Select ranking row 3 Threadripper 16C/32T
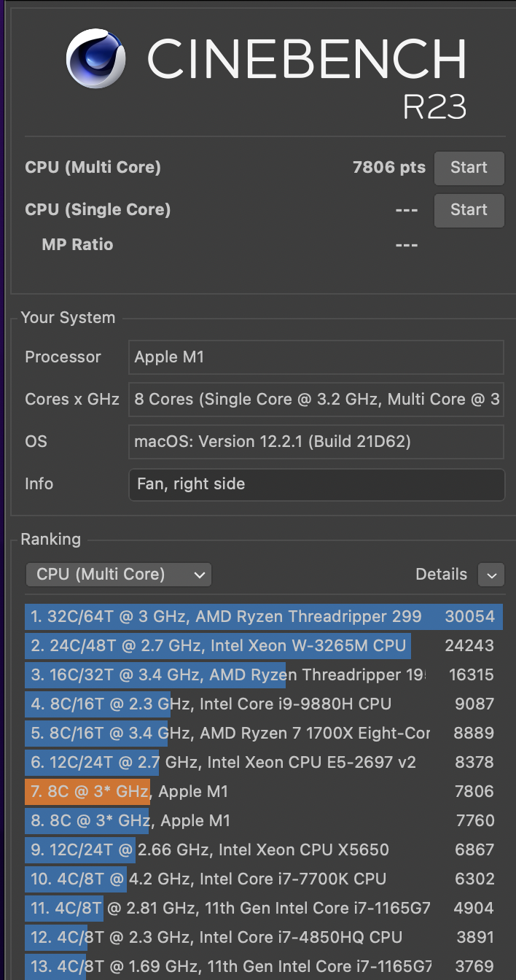Image resolution: width=516 pixels, height=980 pixels. [x=264, y=675]
